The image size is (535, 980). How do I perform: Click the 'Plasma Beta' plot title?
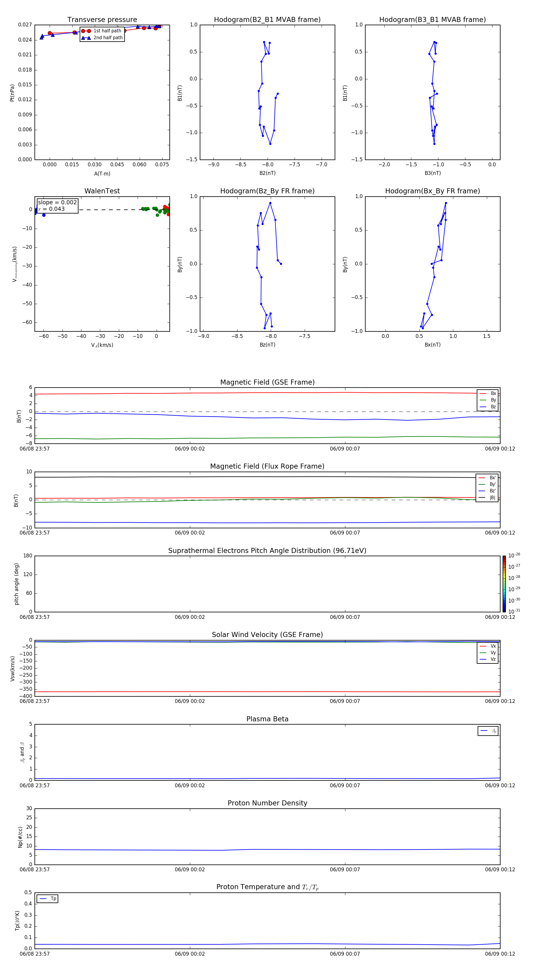[267, 719]
